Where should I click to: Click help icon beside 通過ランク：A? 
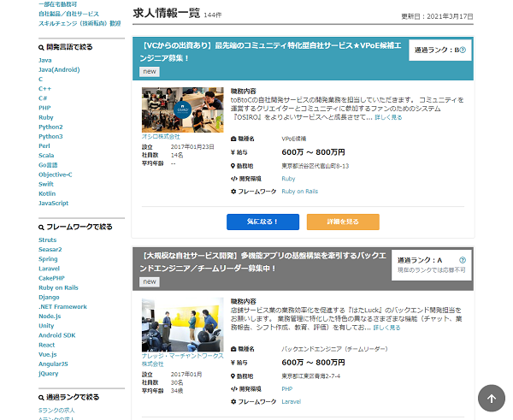(x=463, y=260)
